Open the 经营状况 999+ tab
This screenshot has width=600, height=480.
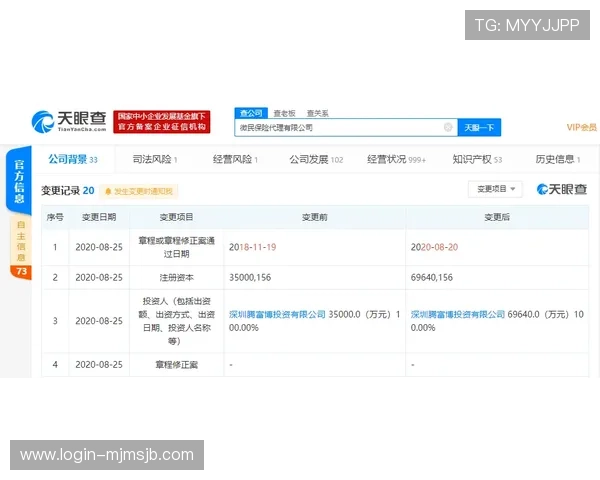pos(396,159)
